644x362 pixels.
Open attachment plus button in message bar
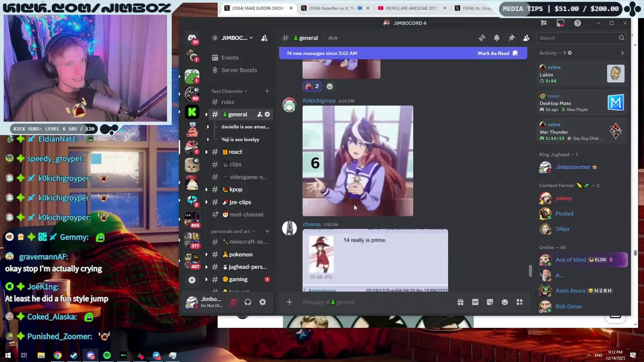pyautogui.click(x=289, y=302)
